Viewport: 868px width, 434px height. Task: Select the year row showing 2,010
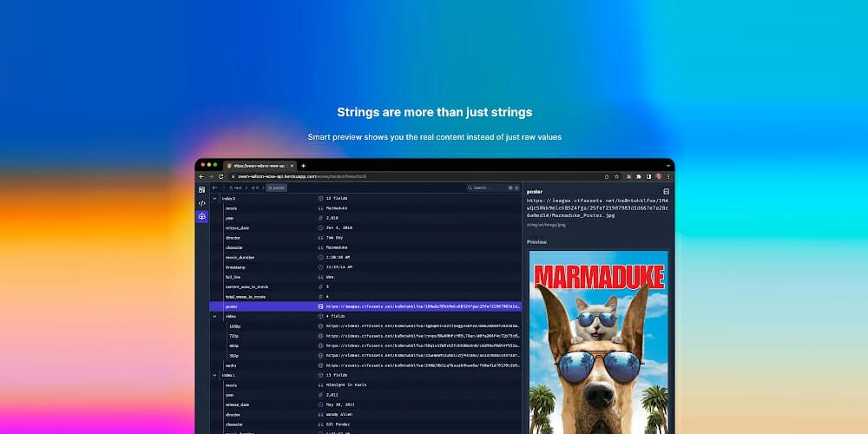click(x=366, y=218)
